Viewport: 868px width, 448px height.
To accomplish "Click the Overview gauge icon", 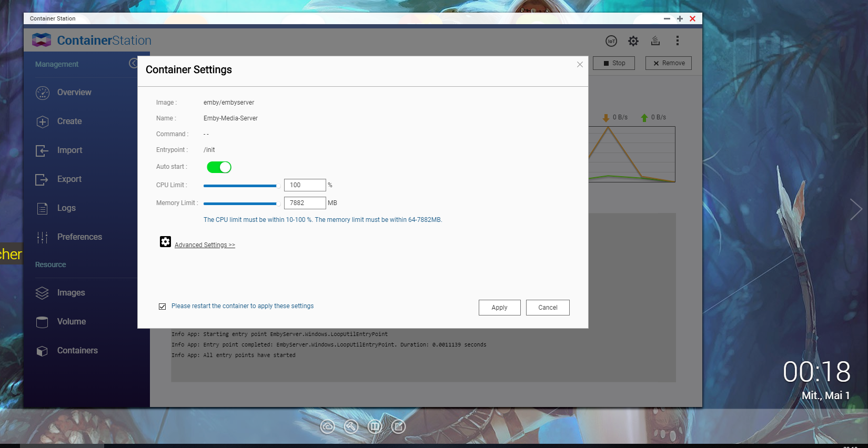I will [x=43, y=93].
